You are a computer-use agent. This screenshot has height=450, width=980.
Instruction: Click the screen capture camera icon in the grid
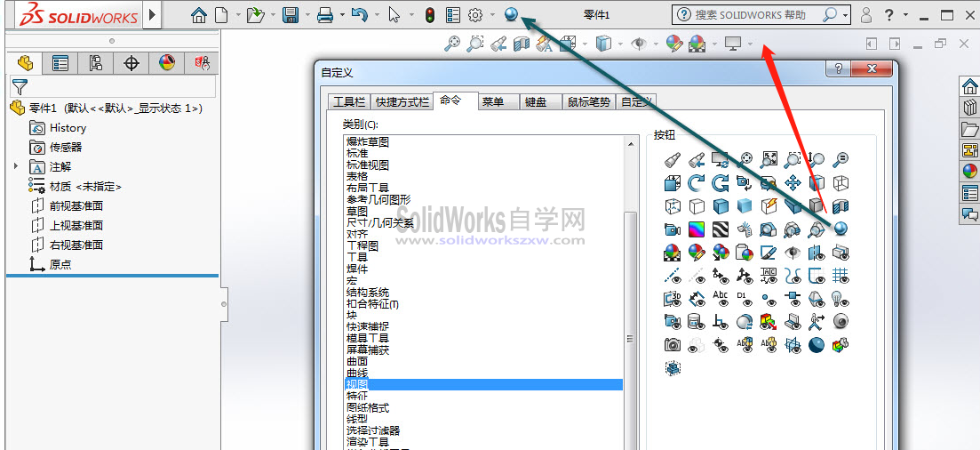click(x=672, y=345)
